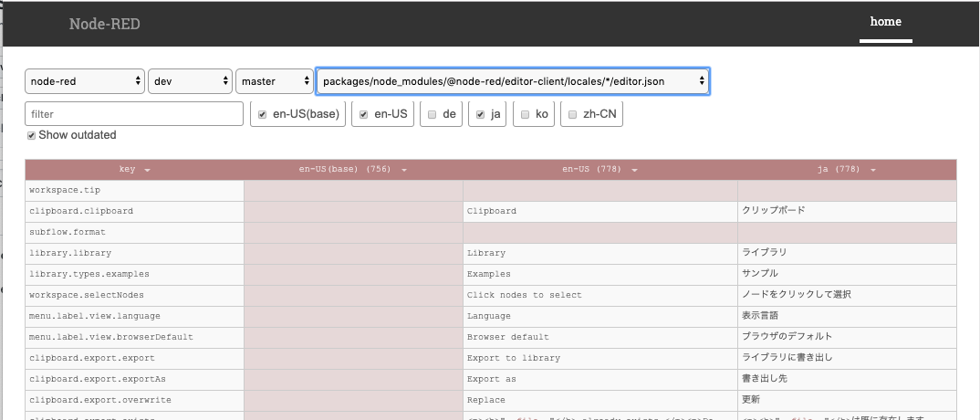The image size is (980, 420).
Task: Click the ja cell reading ブラウザのデフォルト
Action: click(847, 338)
